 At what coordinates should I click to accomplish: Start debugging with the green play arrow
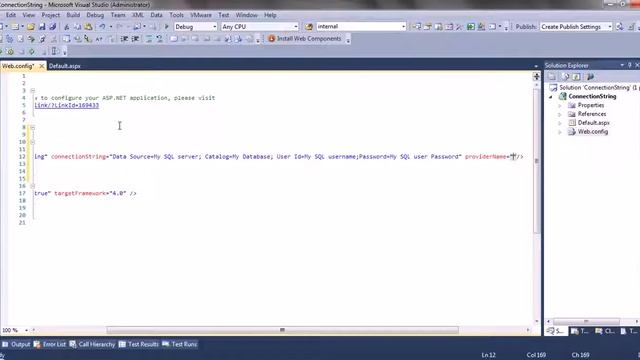[x=167, y=27]
